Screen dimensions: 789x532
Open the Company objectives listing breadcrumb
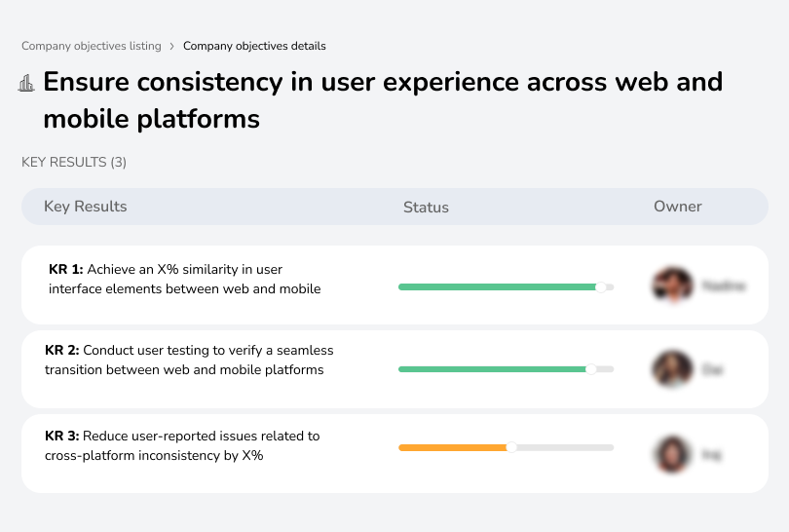point(92,46)
